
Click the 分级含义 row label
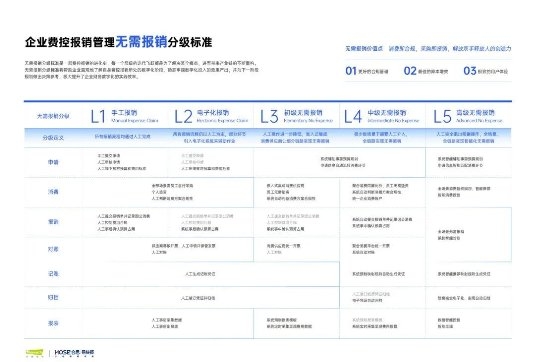point(53,138)
